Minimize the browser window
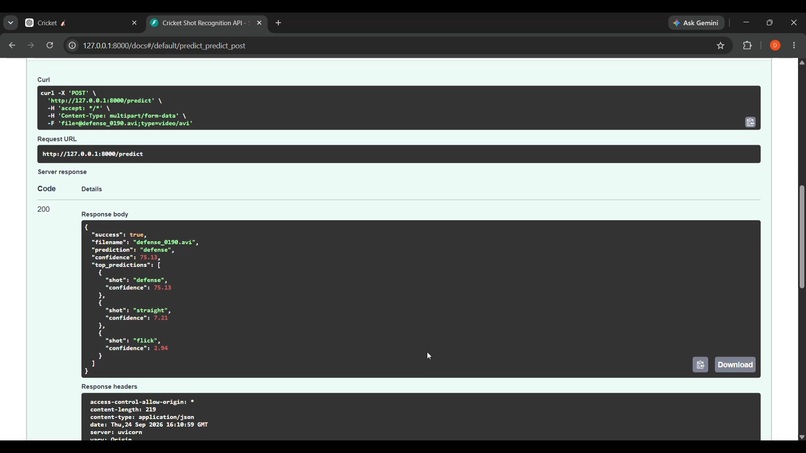Image resolution: width=806 pixels, height=453 pixels. tap(746, 23)
